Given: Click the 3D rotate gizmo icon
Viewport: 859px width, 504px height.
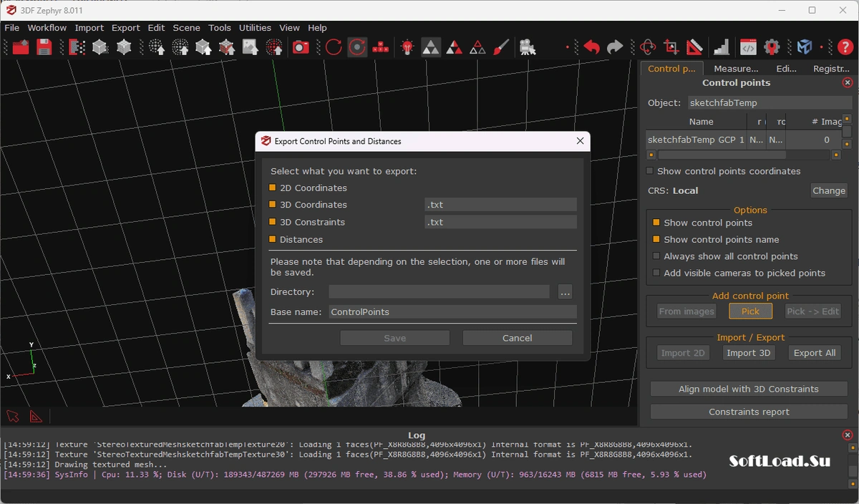Looking at the screenshot, I should [x=648, y=47].
